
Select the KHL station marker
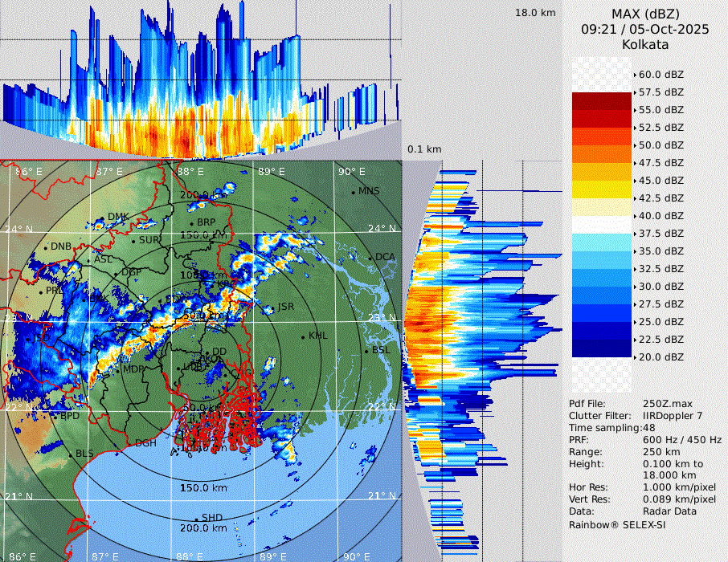pyautogui.click(x=304, y=336)
